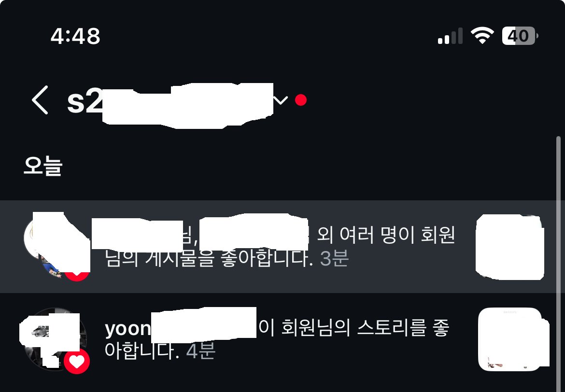
Task: Go back using the left chevron arrow
Action: point(40,100)
